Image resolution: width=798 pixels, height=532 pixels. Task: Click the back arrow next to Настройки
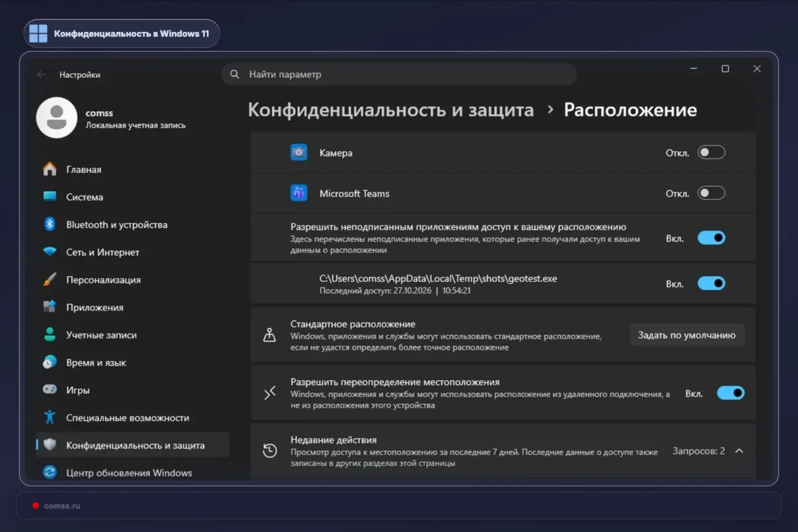coord(41,74)
